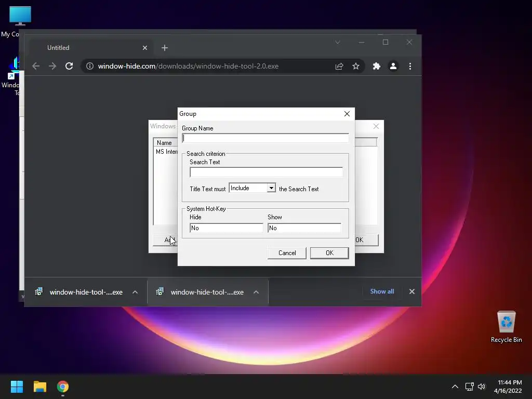
Task: Set the Hide hot-key field
Action: click(227, 228)
